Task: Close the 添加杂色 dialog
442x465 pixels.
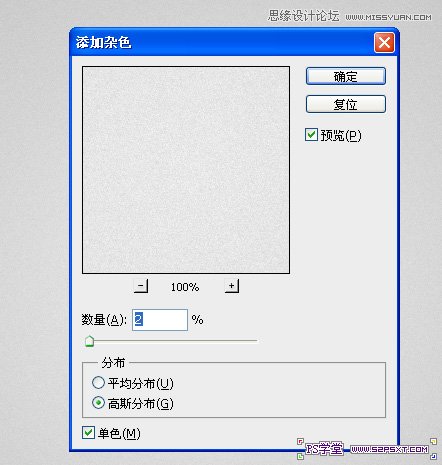Action: [x=384, y=42]
